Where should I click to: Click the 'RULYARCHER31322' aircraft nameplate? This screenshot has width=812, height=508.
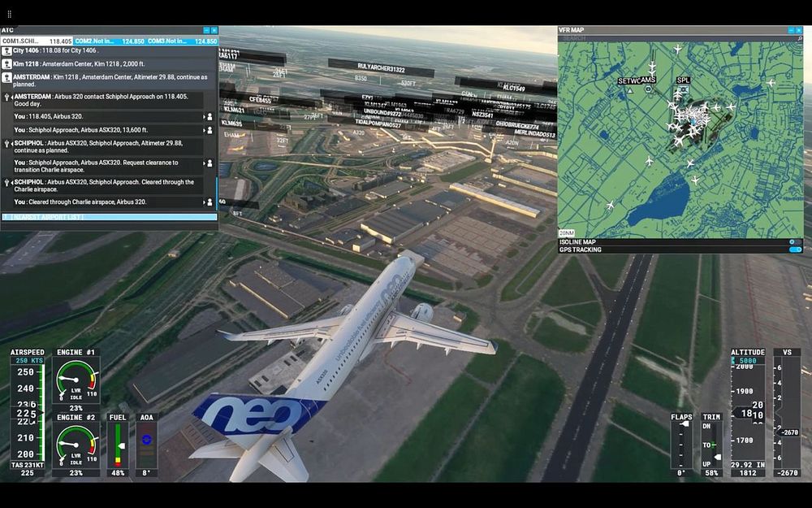tap(381, 68)
